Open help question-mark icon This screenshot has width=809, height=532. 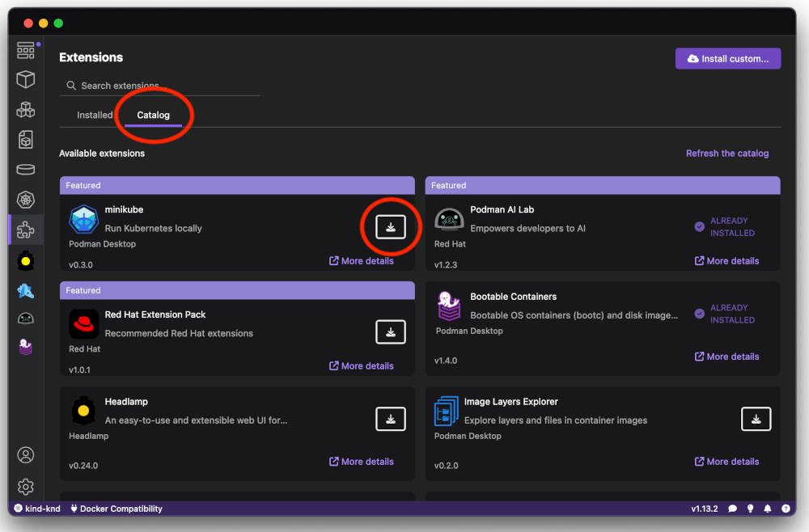786,509
